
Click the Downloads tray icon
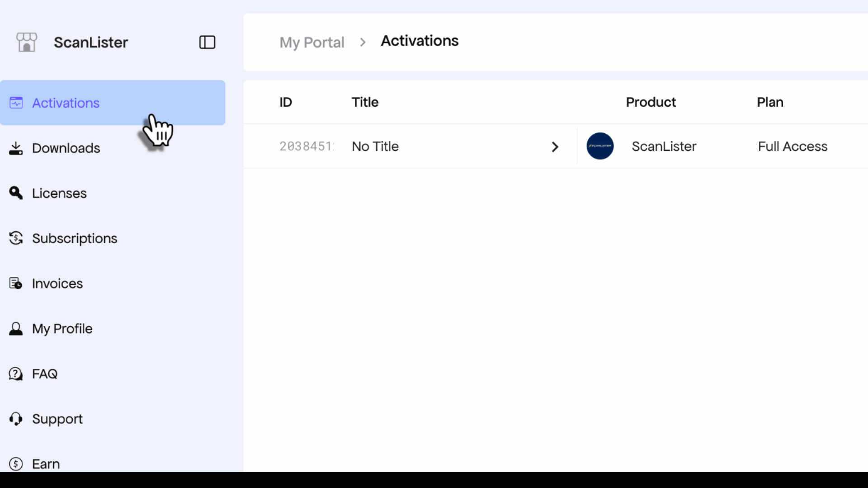16,148
